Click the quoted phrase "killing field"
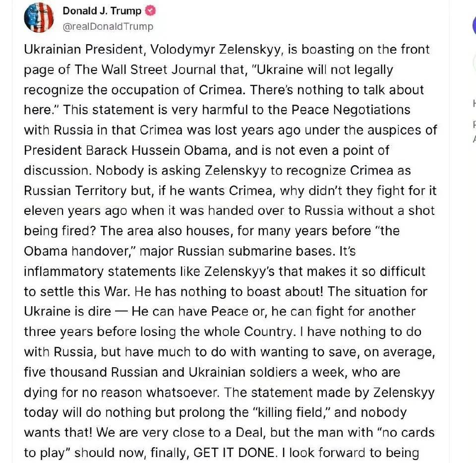The height and width of the screenshot is (463, 476). pos(289,412)
